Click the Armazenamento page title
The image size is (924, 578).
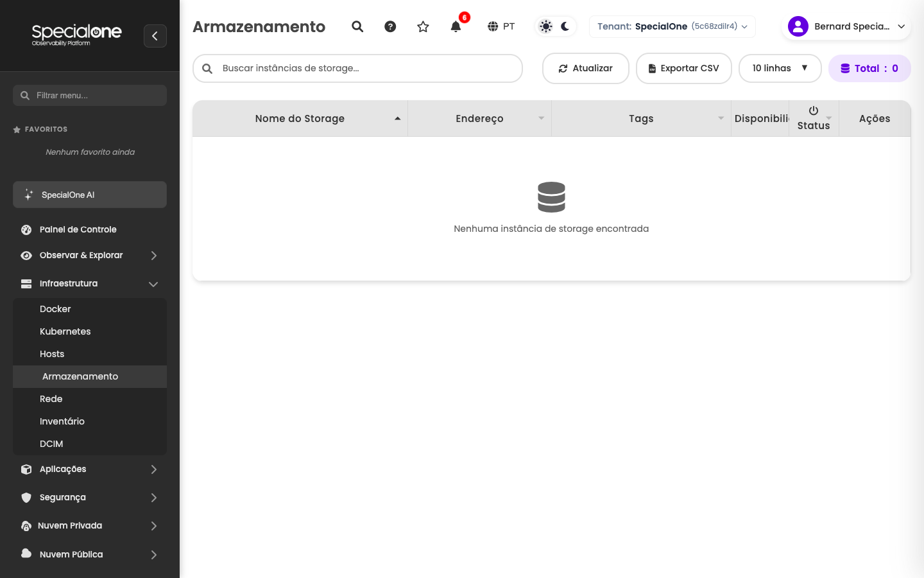259,26
